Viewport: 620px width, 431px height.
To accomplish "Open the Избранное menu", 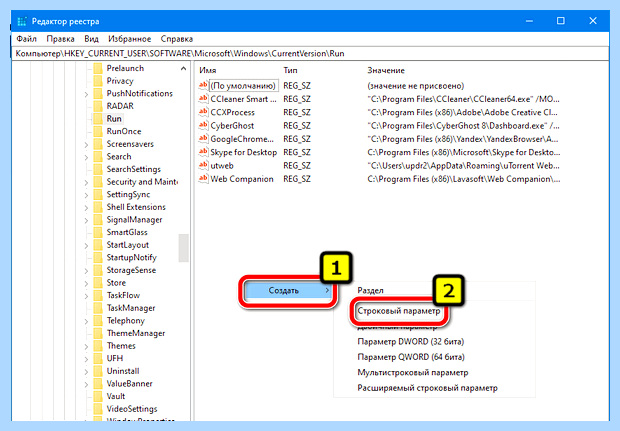I will click(130, 39).
